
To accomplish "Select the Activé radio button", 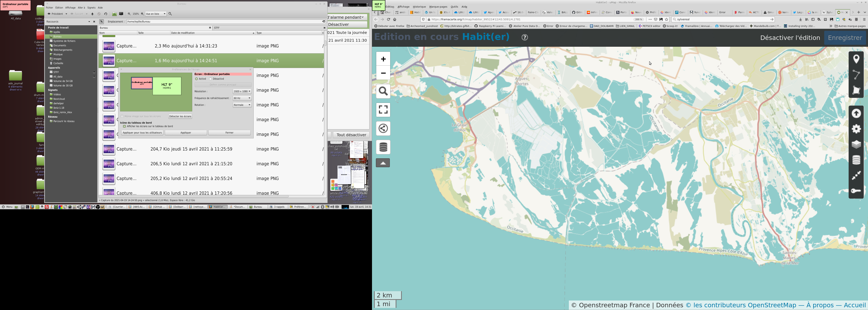I will pyautogui.click(x=196, y=79).
